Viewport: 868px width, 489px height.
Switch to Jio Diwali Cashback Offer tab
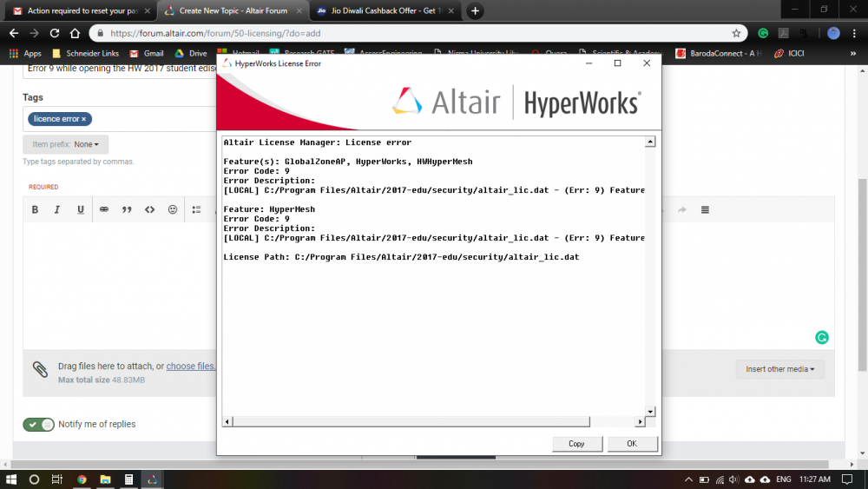(x=385, y=11)
